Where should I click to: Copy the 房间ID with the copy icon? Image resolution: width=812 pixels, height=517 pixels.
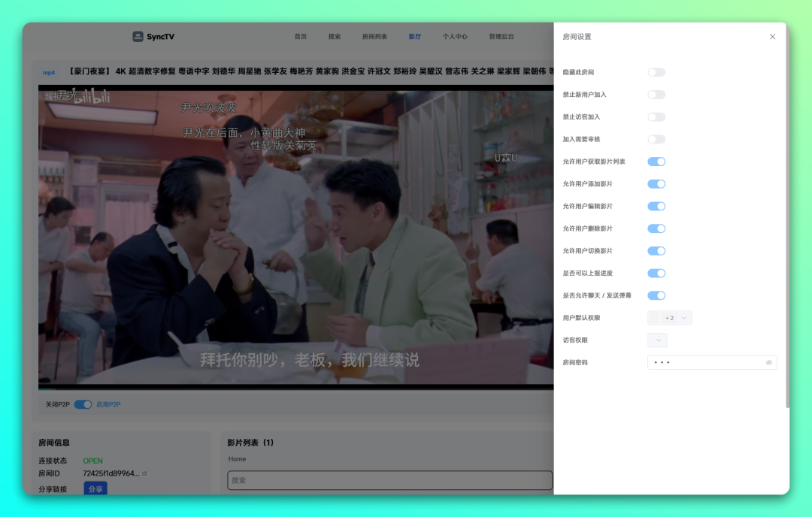[145, 473]
